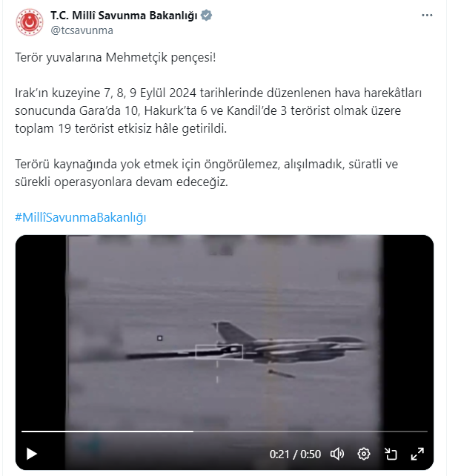Click the "Terörü kaynağında yok etmek" paragraph
This screenshot has width=461, height=476.
206,173
